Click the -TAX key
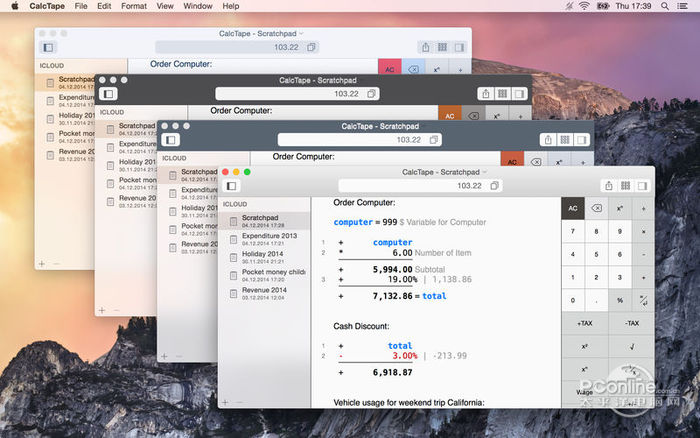Image resolution: width=700 pixels, height=438 pixels. click(x=632, y=323)
